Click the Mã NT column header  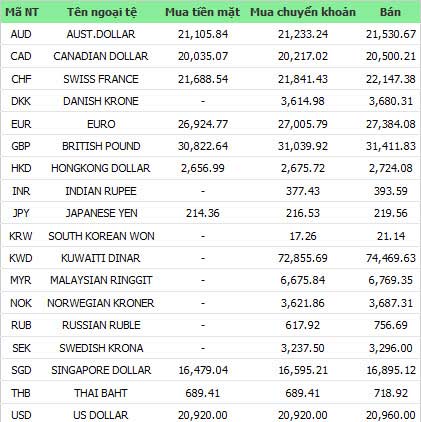point(22,12)
